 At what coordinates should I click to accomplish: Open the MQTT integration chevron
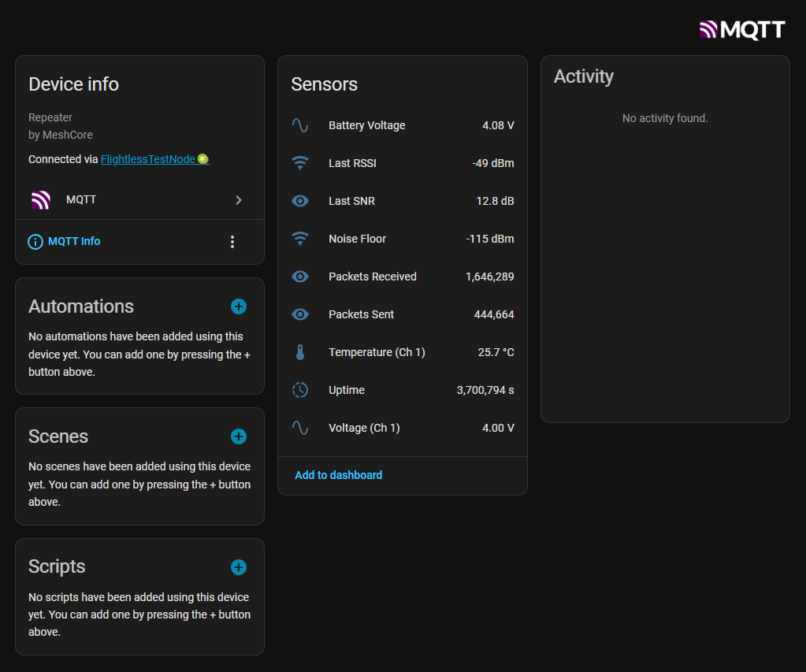click(x=239, y=200)
